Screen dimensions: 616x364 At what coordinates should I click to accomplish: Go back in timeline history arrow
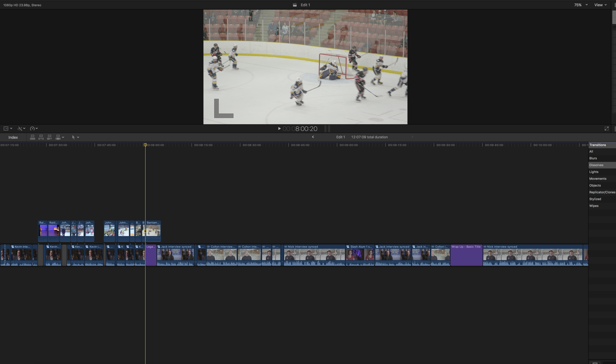pos(313,137)
